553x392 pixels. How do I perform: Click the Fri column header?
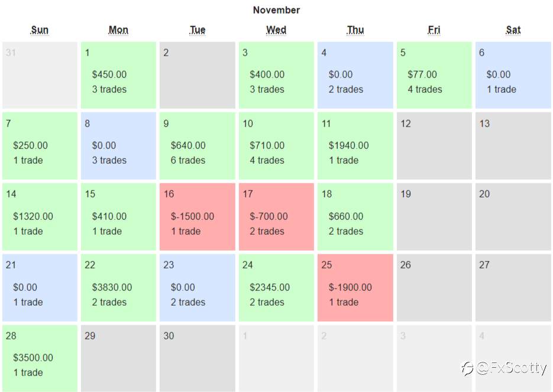pos(434,30)
